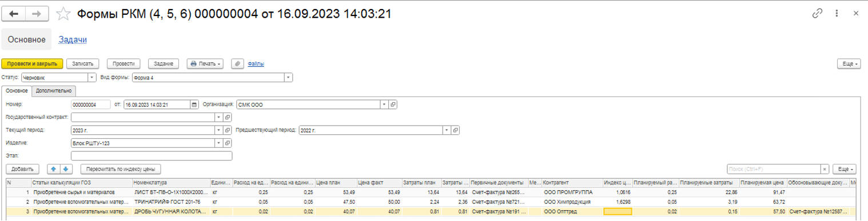Open the Печать dropdown menu
The height and width of the screenshot is (221, 868).
tap(205, 64)
